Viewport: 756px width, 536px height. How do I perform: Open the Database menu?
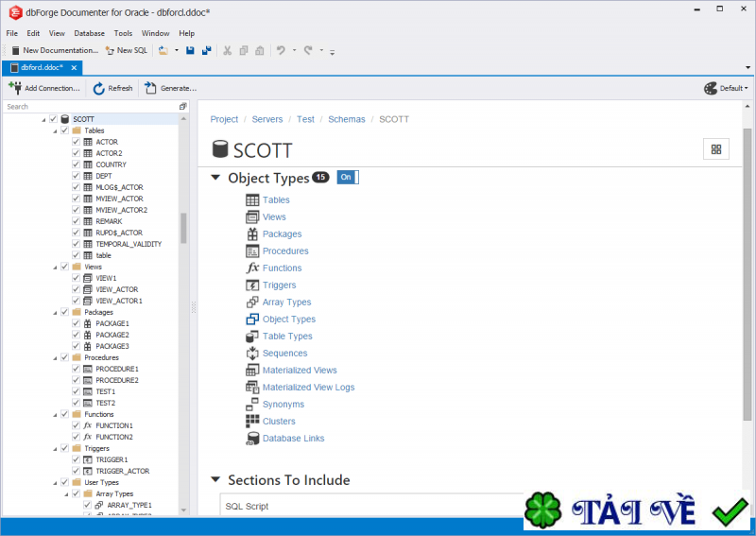coord(89,33)
